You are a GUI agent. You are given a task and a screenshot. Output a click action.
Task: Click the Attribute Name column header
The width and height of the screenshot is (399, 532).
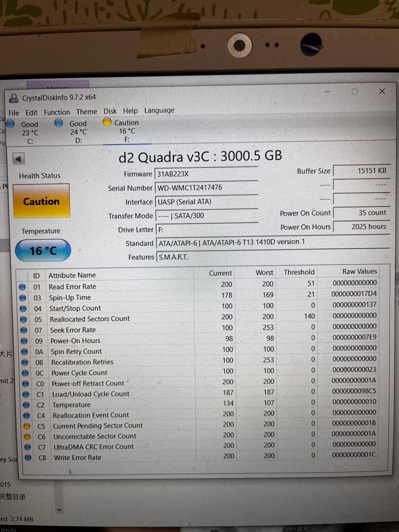click(x=72, y=275)
